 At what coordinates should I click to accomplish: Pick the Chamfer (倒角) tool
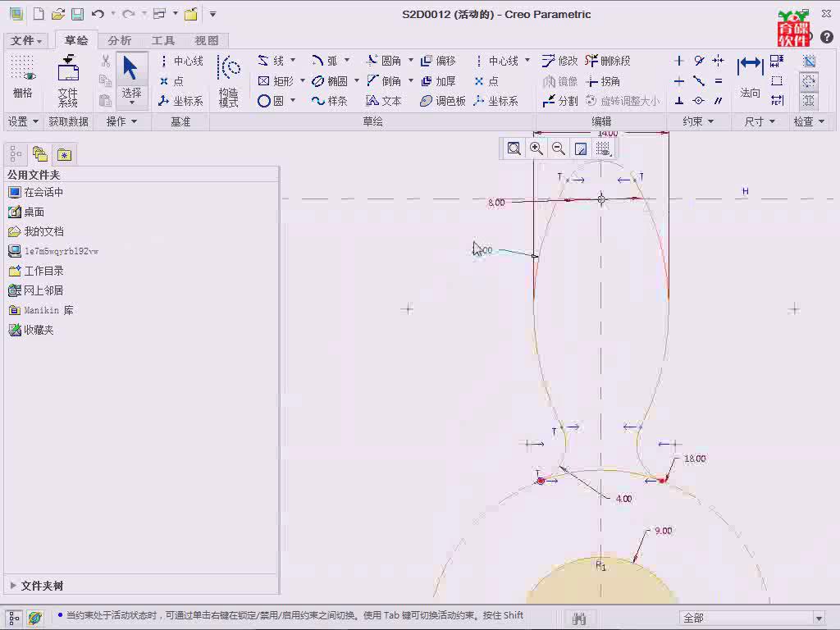click(384, 81)
